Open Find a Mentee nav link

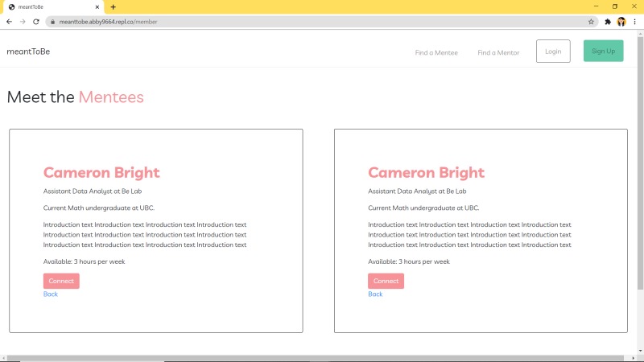point(436,52)
